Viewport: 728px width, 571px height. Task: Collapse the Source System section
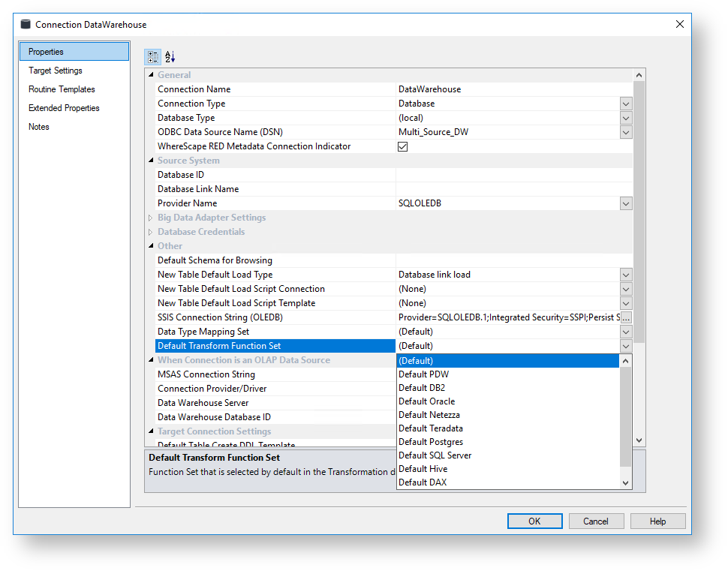point(151,160)
